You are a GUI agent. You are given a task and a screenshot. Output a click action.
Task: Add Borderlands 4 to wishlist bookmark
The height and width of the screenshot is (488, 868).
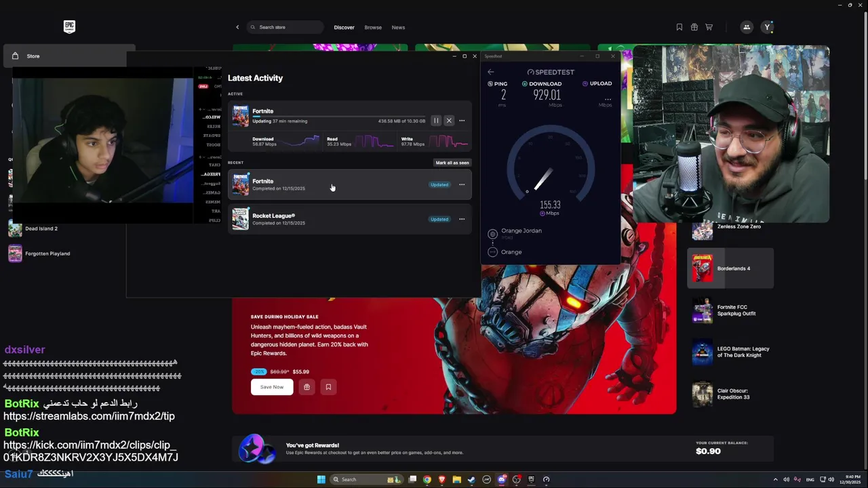(x=328, y=387)
